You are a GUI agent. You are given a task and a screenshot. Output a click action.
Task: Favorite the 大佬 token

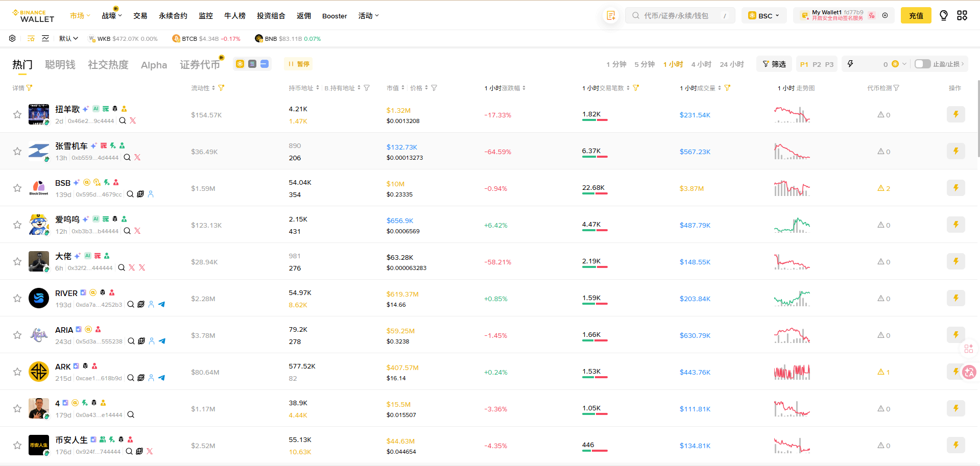pos(17,262)
